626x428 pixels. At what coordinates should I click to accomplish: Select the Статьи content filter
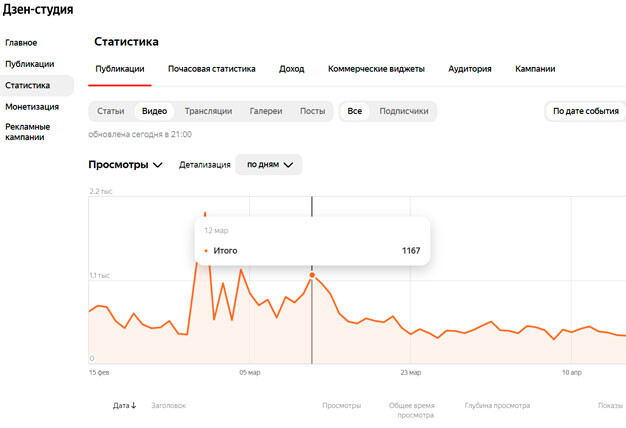click(x=110, y=111)
